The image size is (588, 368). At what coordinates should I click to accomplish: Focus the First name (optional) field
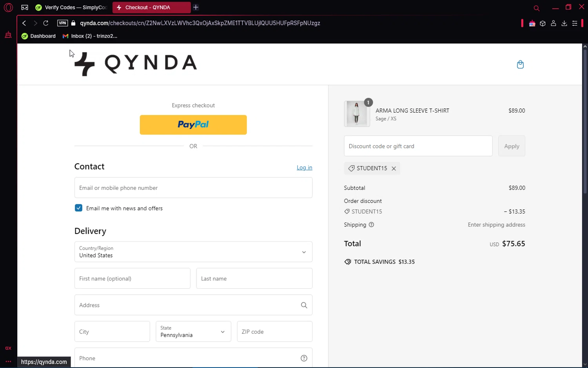pyautogui.click(x=132, y=278)
